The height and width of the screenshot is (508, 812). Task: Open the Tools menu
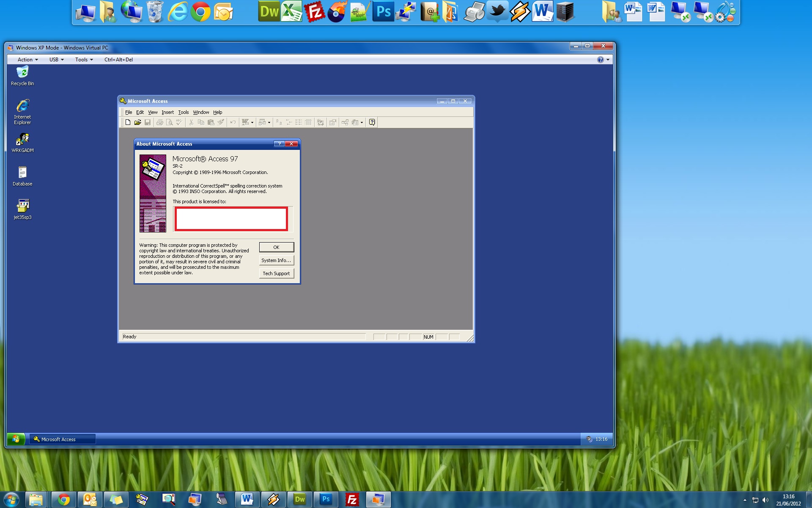pyautogui.click(x=183, y=112)
